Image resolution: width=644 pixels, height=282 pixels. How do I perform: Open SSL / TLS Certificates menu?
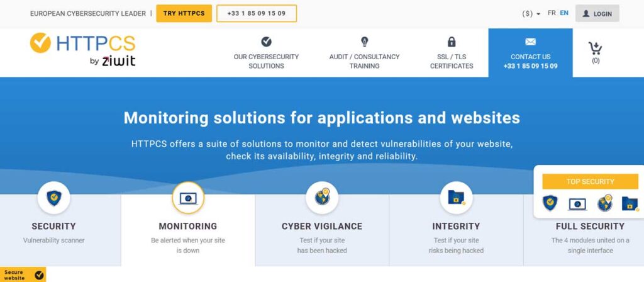click(452, 53)
